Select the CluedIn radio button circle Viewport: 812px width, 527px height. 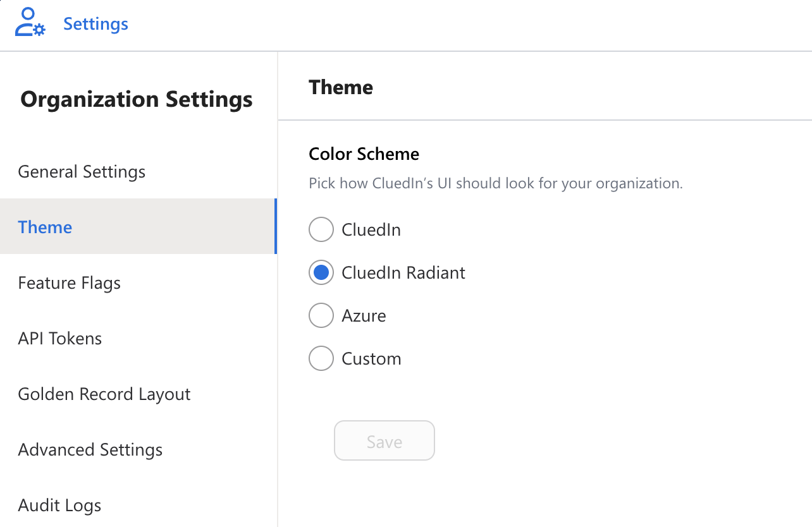coord(321,229)
